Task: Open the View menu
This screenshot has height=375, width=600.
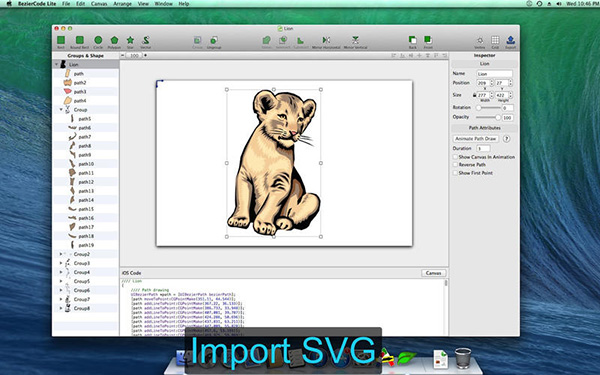Action: 143,3
